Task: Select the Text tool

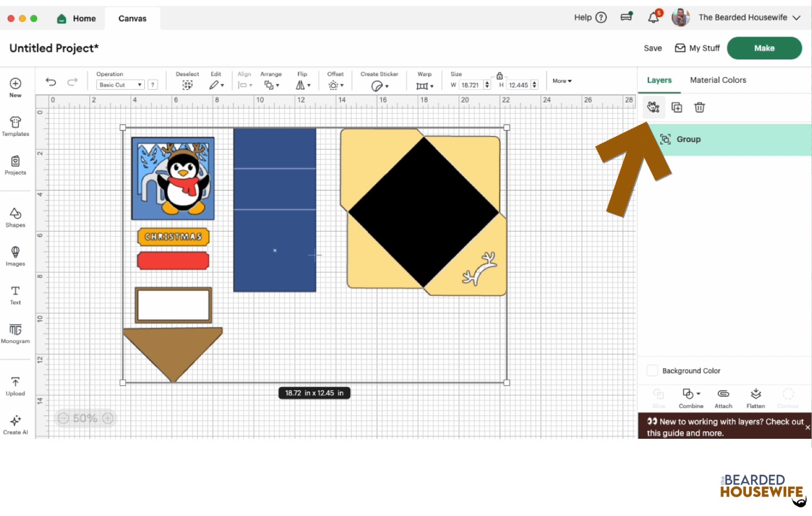Action: [14, 295]
